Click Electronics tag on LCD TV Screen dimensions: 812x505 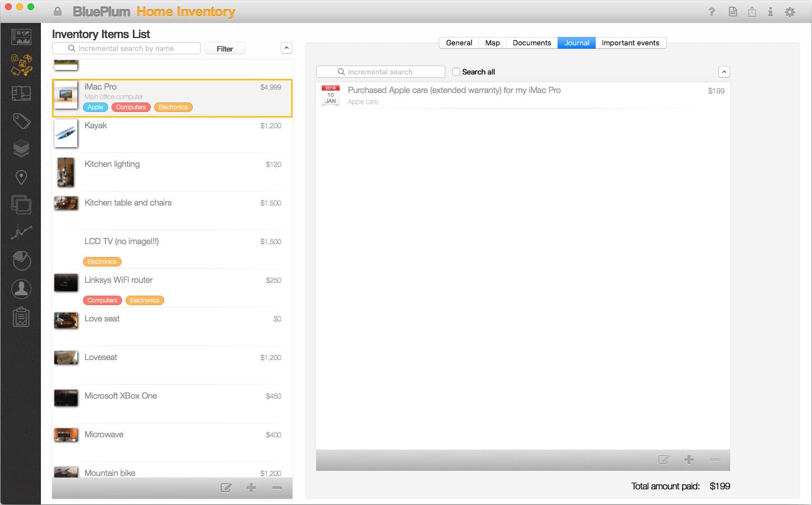(102, 261)
